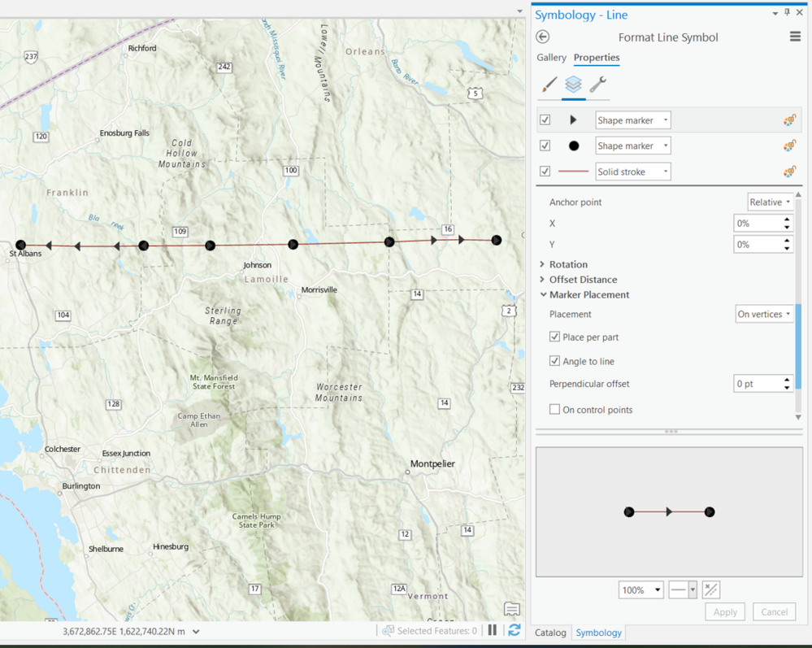Toggle visibility of the arrow shape marker layer
Screen dimensions: 812x648
[545, 120]
